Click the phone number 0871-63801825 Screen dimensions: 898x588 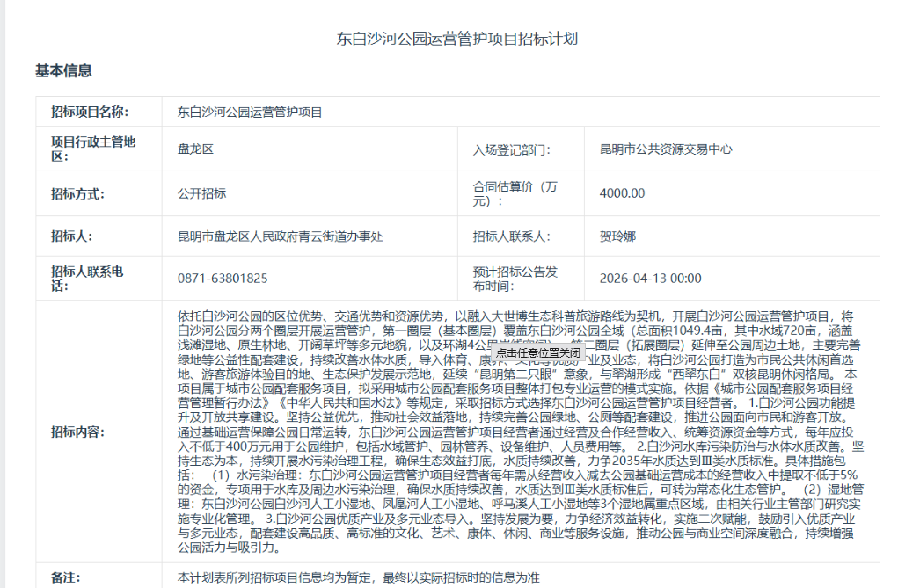(x=223, y=279)
